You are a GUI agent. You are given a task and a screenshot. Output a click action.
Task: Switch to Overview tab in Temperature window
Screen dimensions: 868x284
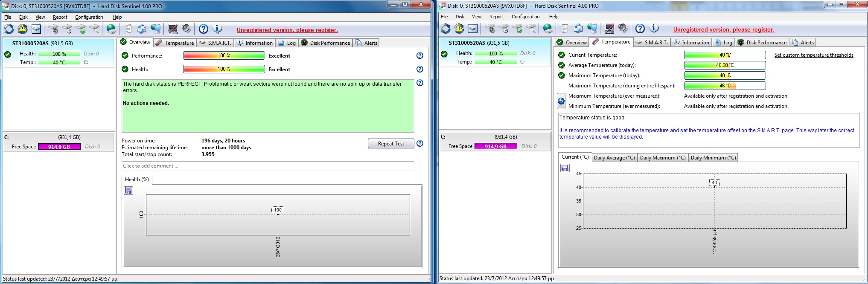tap(572, 42)
